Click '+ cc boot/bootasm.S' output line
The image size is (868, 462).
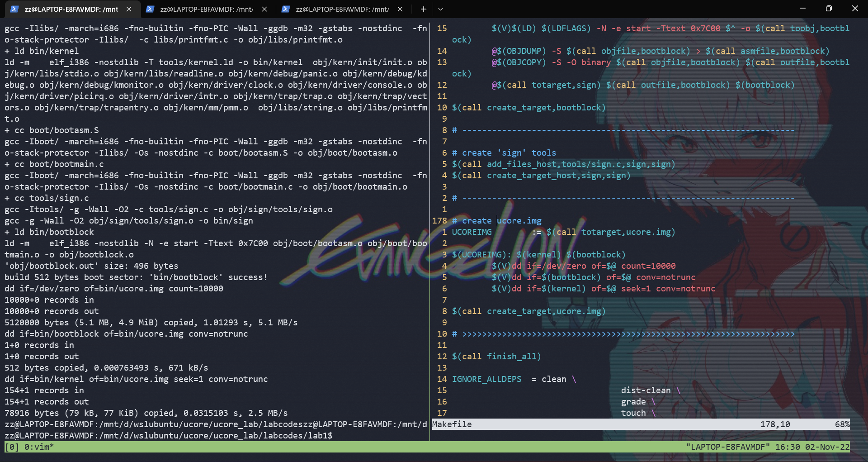[52, 130]
